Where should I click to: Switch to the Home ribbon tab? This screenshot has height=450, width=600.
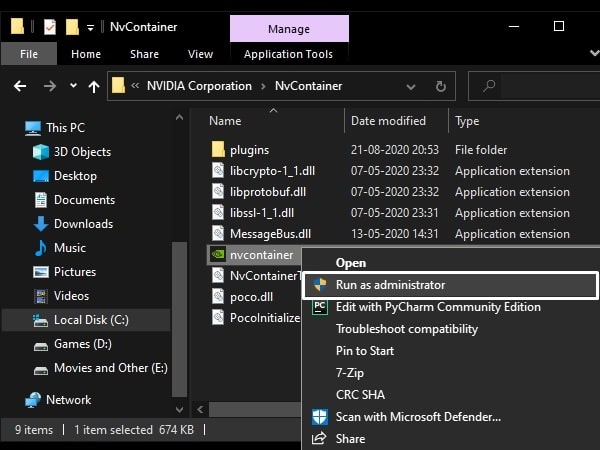tap(86, 54)
